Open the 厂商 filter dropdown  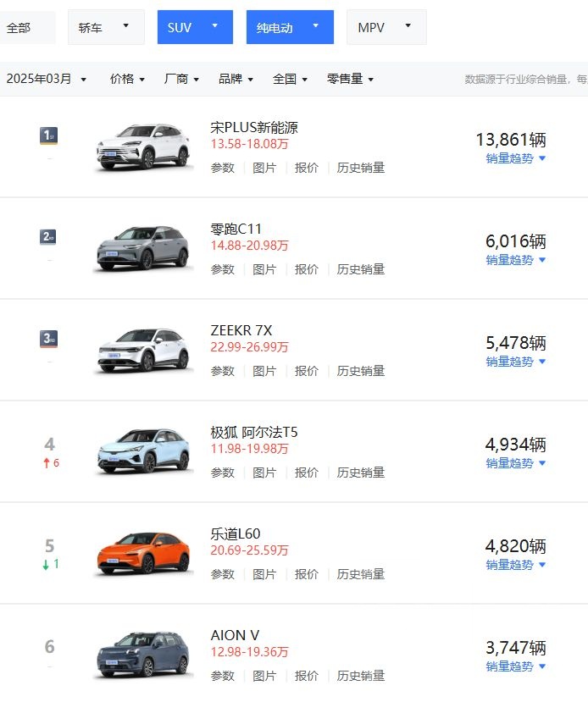[181, 79]
